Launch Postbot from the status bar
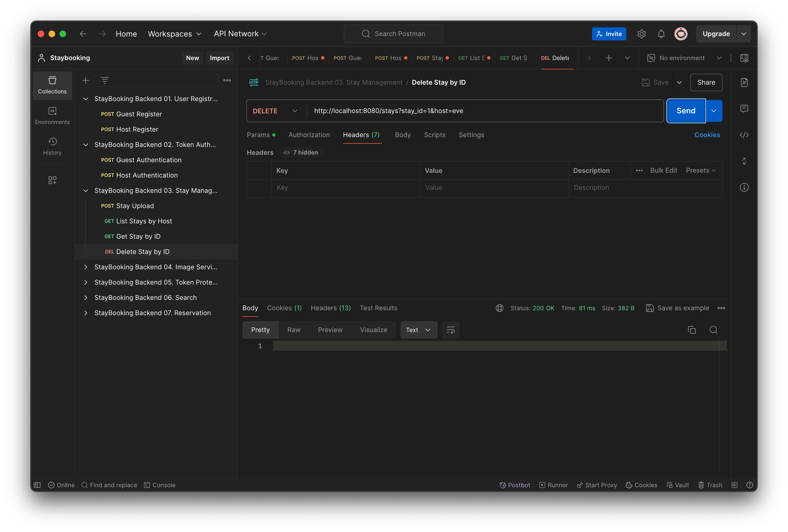The width and height of the screenshot is (788, 532). tap(515, 485)
